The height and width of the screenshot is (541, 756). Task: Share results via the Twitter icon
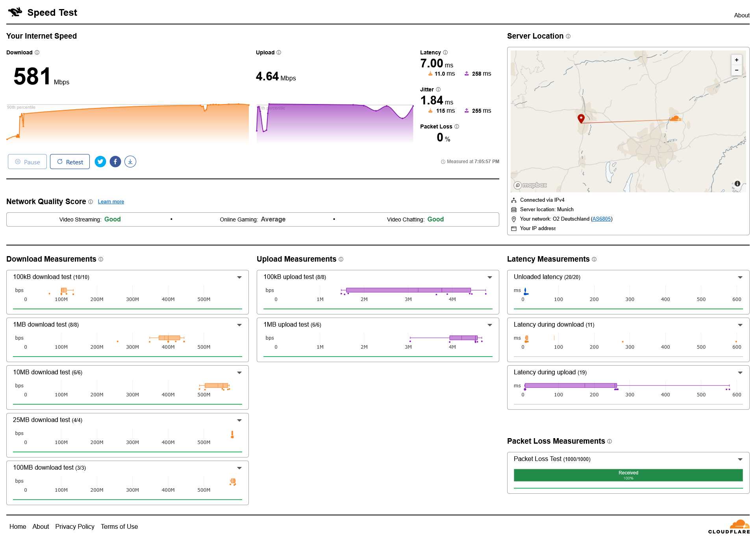(100, 162)
